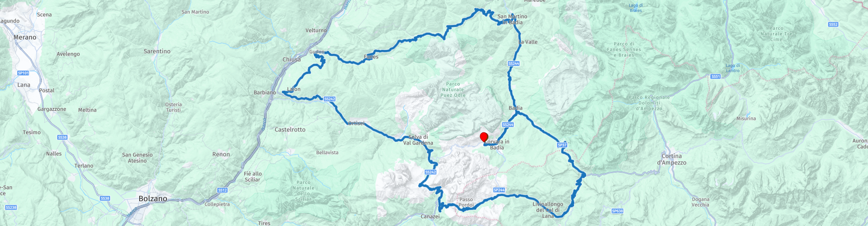Click the Cortina d'Ampezzo label
The width and height of the screenshot is (868, 226).
[671, 159]
